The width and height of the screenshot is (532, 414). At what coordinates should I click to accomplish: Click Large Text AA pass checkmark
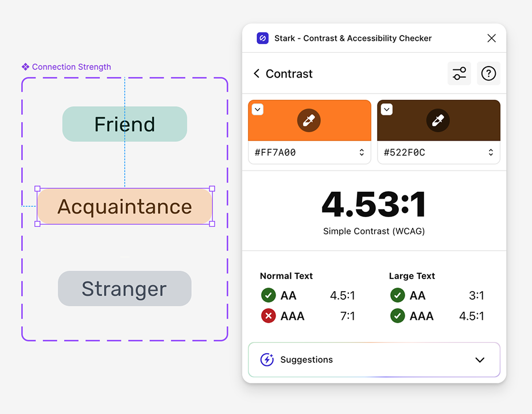(398, 295)
